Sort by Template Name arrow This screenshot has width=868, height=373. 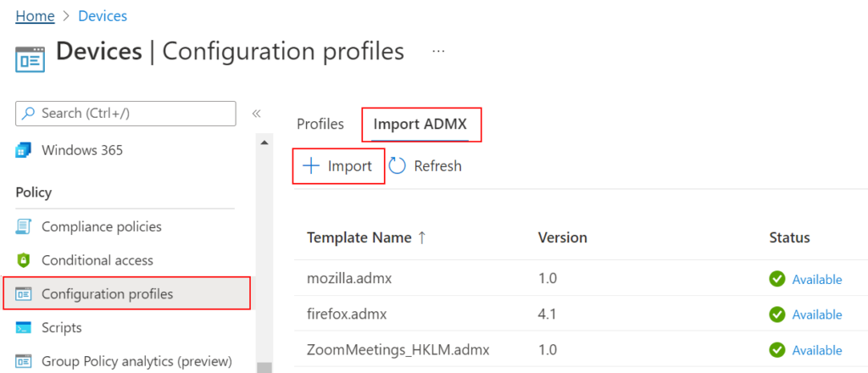[x=422, y=238]
